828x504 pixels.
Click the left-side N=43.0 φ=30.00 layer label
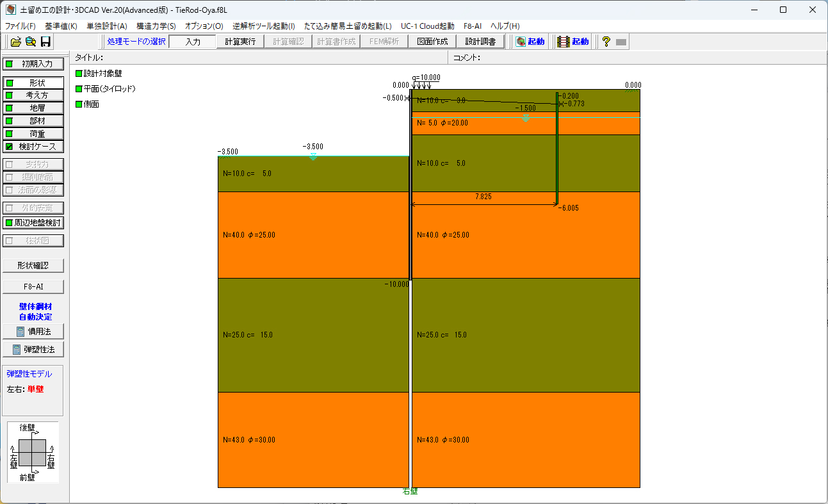(x=248, y=440)
